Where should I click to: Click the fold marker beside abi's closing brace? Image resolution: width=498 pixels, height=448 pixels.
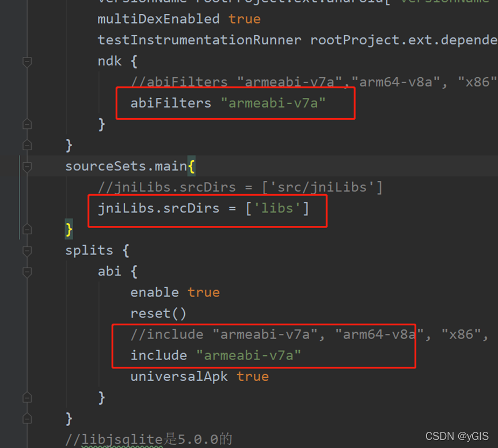[x=26, y=397]
